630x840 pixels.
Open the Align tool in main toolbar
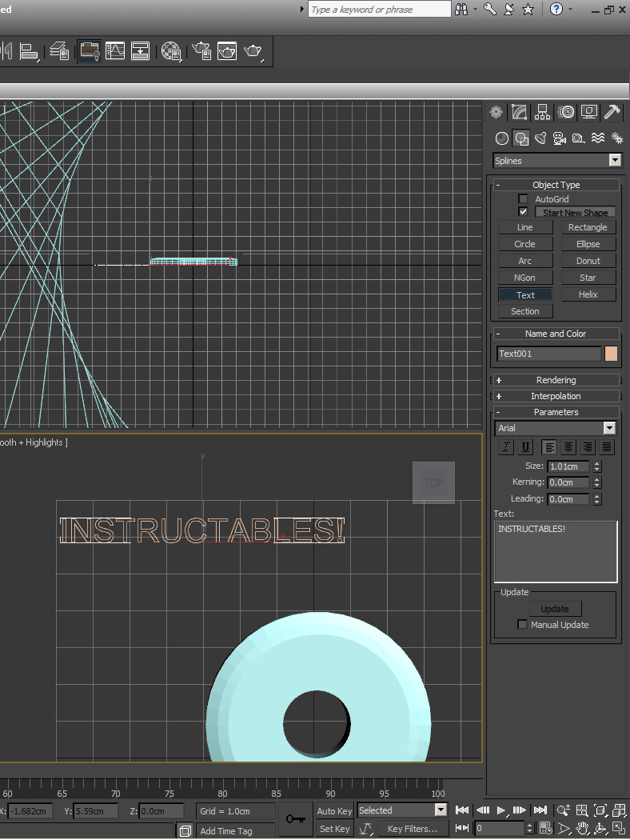coord(28,51)
